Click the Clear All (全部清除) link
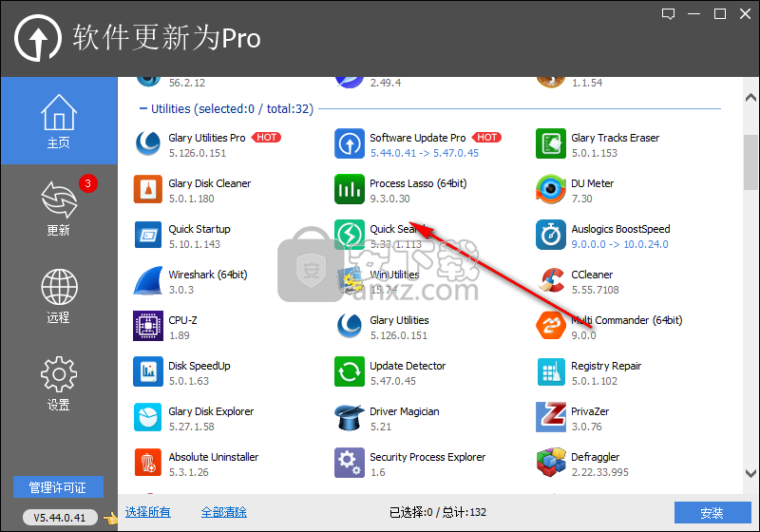The width and height of the screenshot is (760, 532). [x=224, y=512]
